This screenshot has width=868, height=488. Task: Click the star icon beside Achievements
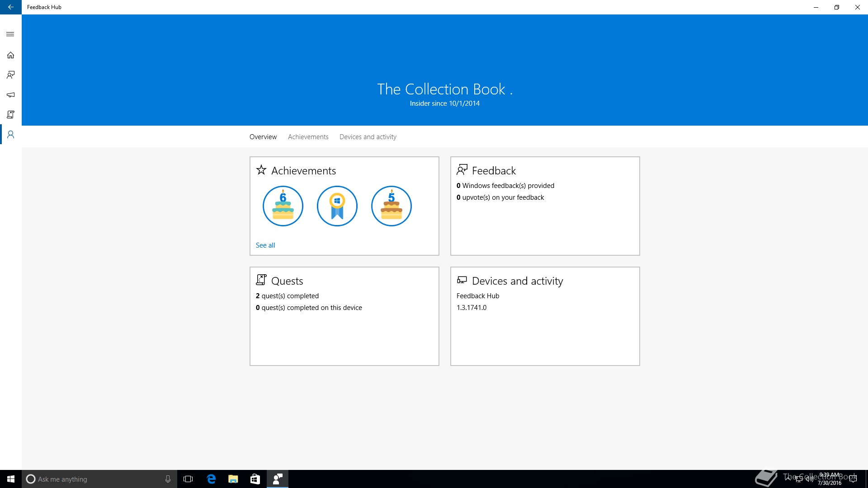pyautogui.click(x=261, y=170)
